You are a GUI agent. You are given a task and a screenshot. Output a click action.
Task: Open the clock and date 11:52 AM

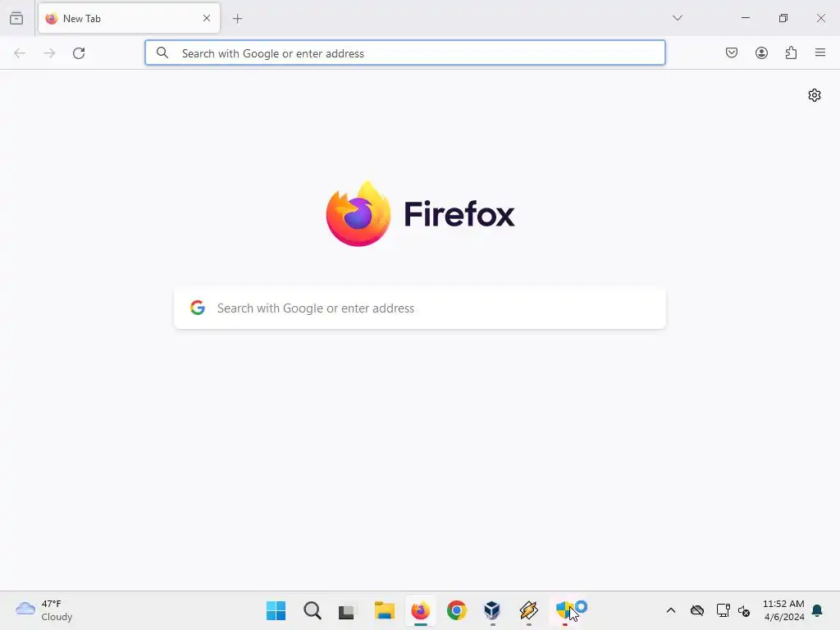tap(783, 610)
